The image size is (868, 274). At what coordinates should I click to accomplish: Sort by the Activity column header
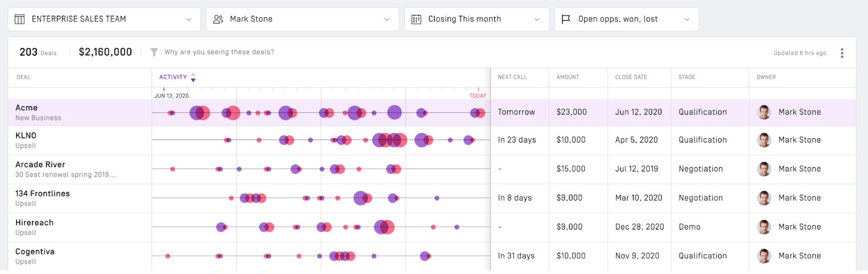(x=173, y=77)
